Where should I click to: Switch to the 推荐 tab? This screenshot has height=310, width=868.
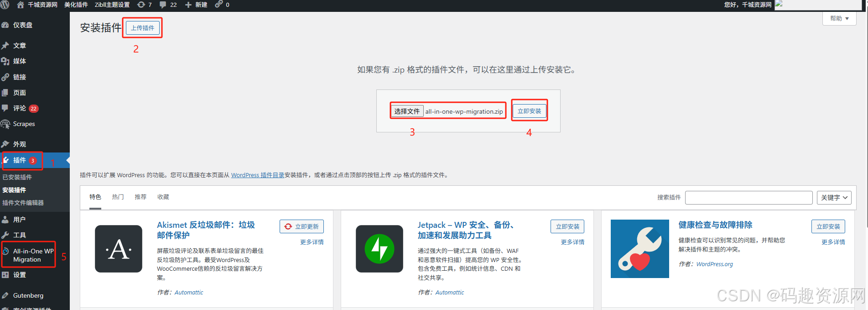point(140,197)
